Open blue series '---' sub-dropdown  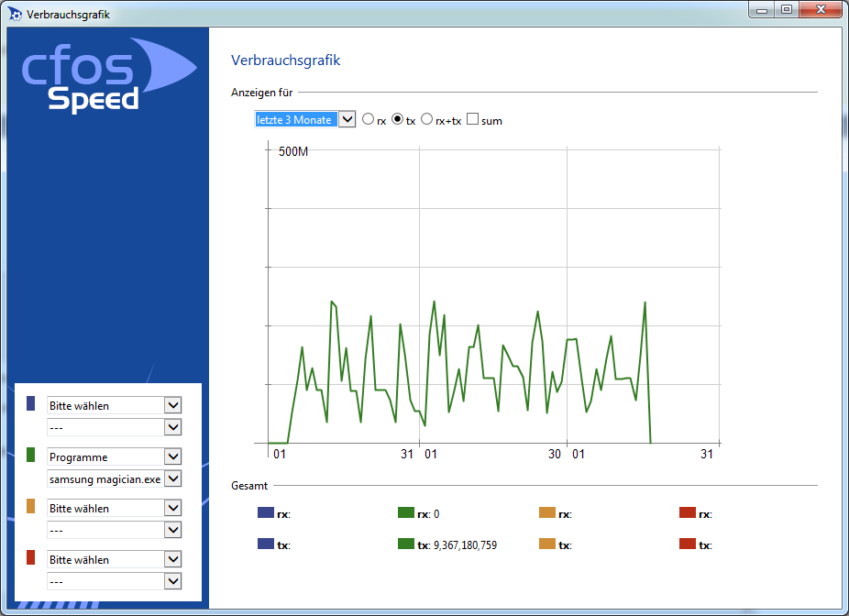point(115,428)
